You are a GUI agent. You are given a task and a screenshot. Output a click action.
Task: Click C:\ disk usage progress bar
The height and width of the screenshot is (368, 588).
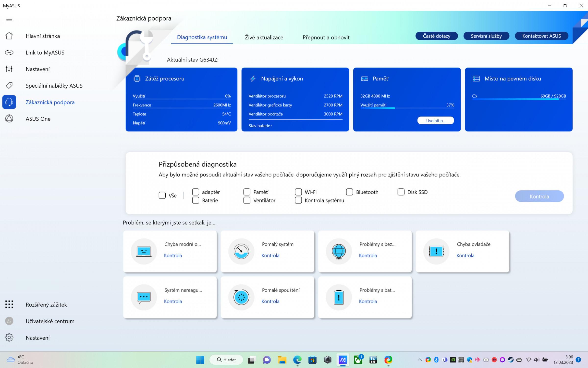519,99
